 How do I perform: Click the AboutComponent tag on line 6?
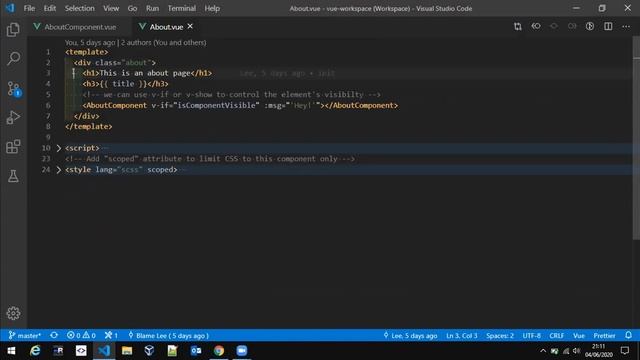pyautogui.click(x=115, y=105)
